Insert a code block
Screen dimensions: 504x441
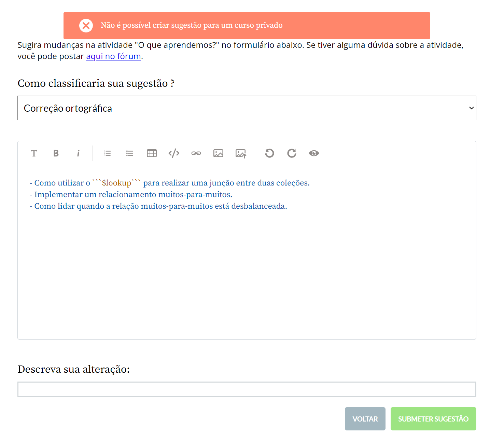click(174, 153)
